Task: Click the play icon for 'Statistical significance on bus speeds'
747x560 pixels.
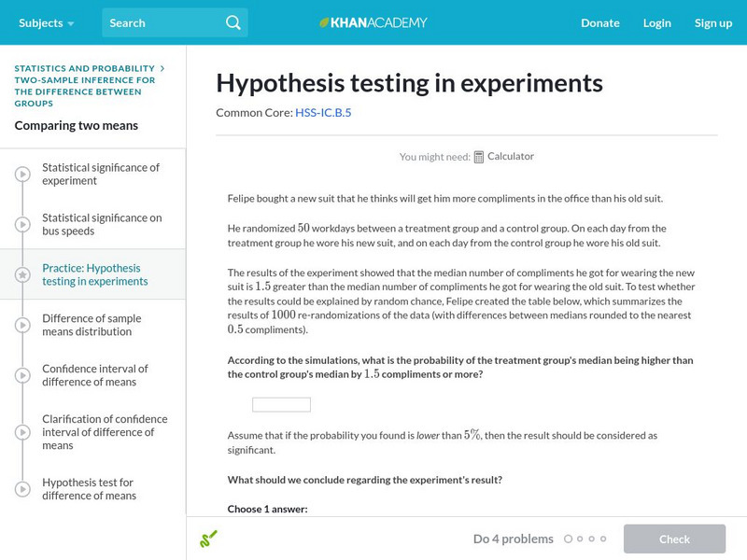Action: pyautogui.click(x=22, y=224)
